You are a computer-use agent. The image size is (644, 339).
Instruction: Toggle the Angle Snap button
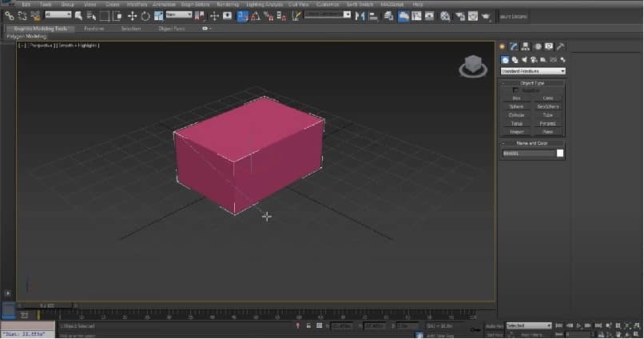(x=255, y=16)
